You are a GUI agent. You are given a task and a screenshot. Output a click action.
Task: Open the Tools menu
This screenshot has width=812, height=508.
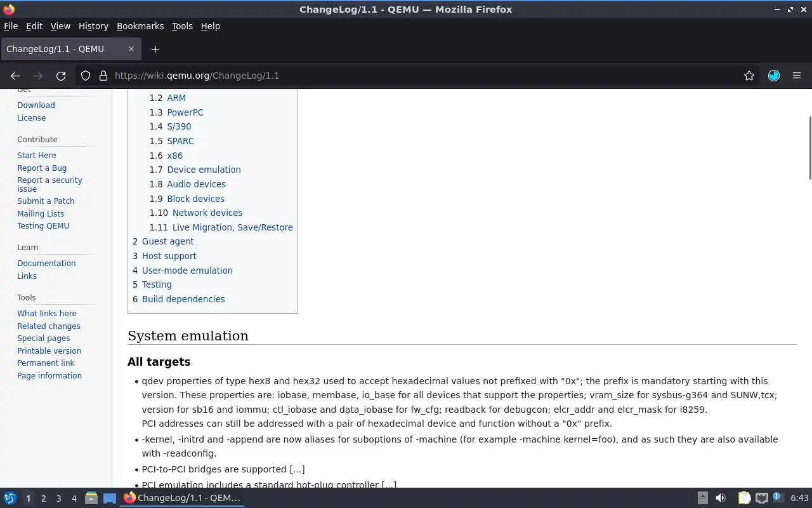coord(182,26)
